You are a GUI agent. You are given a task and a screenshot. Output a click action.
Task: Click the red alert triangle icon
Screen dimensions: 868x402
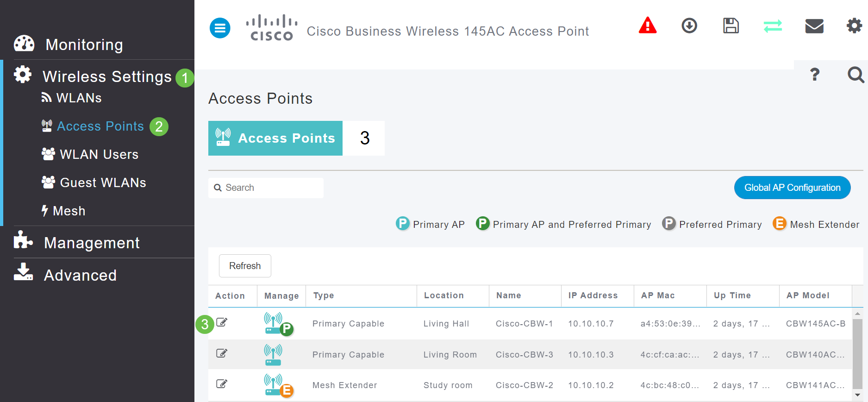[647, 25]
